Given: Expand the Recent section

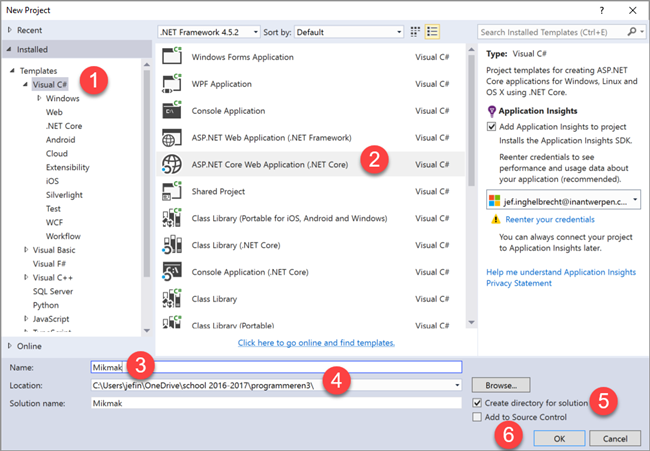Looking at the screenshot, I should tap(10, 30).
